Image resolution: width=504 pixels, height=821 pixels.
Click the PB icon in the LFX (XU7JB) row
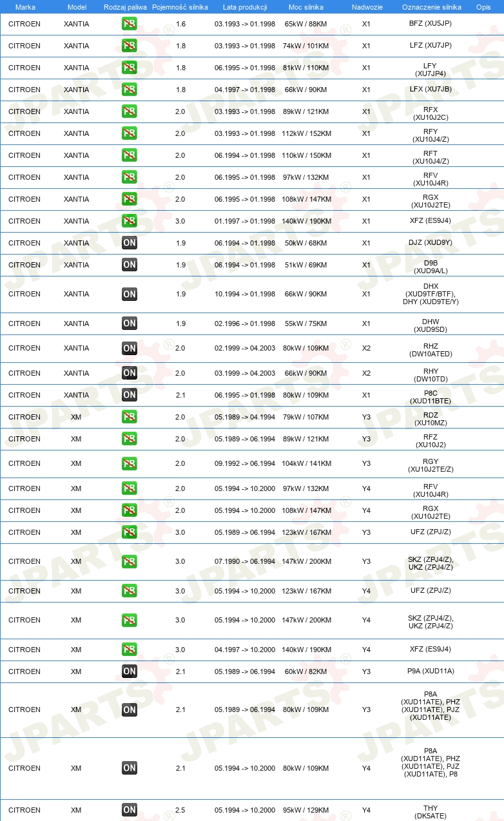(130, 90)
